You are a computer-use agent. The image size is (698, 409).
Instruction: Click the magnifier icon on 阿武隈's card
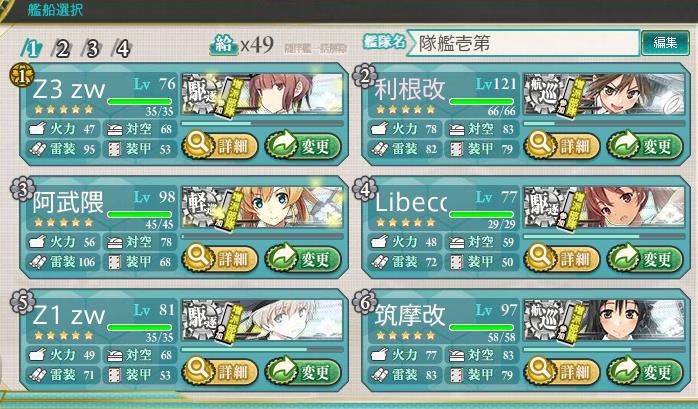pos(197,257)
